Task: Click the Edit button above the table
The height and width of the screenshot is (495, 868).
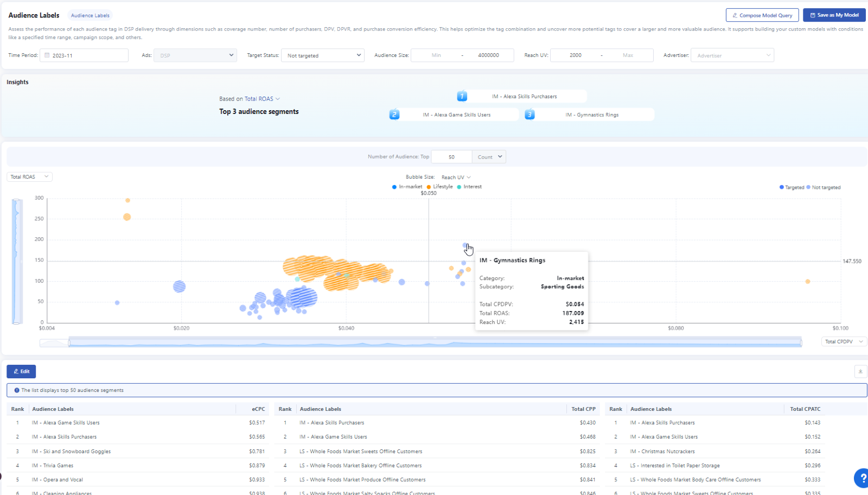Action: (x=21, y=371)
